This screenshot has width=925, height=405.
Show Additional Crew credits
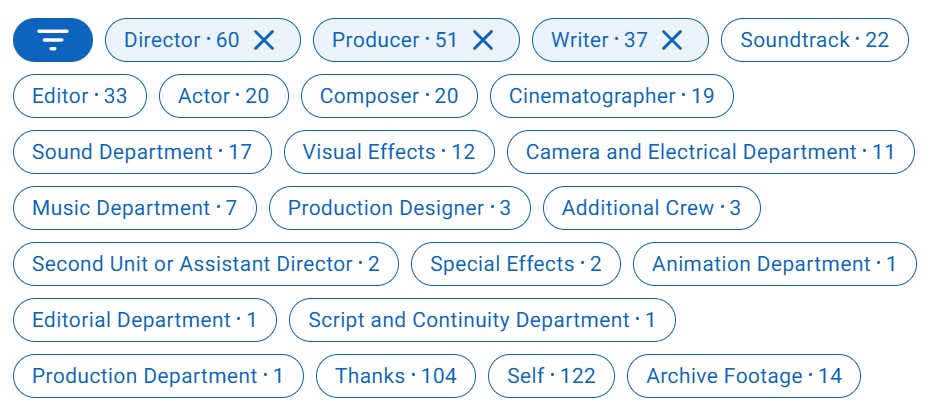pos(651,208)
